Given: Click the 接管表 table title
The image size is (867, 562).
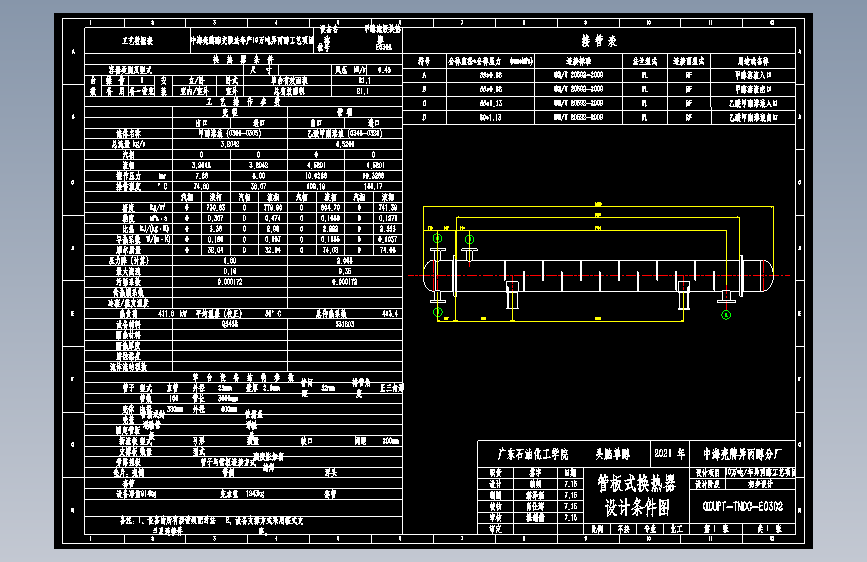Looking at the screenshot, I should point(599,41).
